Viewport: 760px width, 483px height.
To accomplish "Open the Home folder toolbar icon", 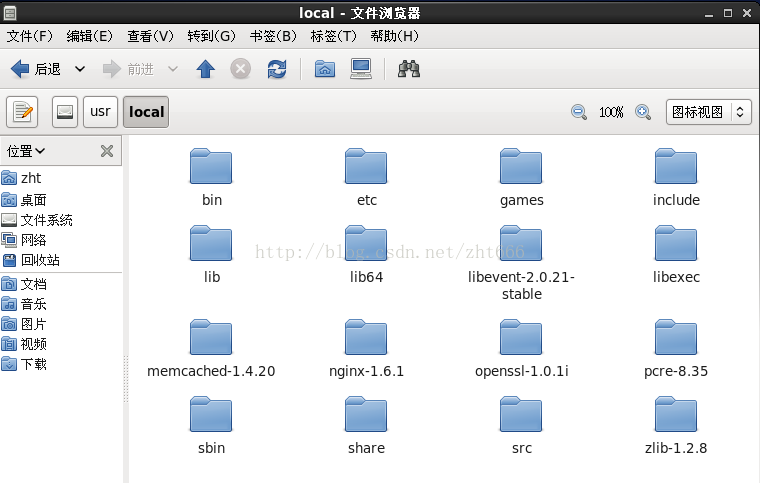I will (x=325, y=69).
